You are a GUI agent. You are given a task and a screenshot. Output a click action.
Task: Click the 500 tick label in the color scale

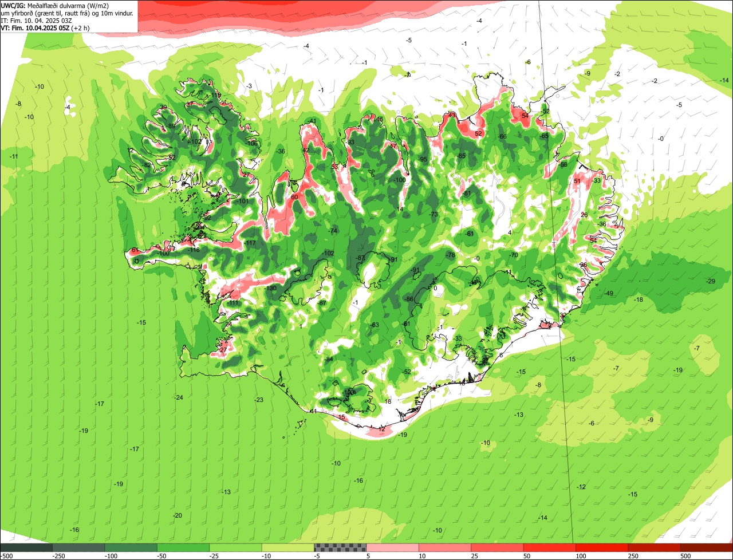click(685, 556)
